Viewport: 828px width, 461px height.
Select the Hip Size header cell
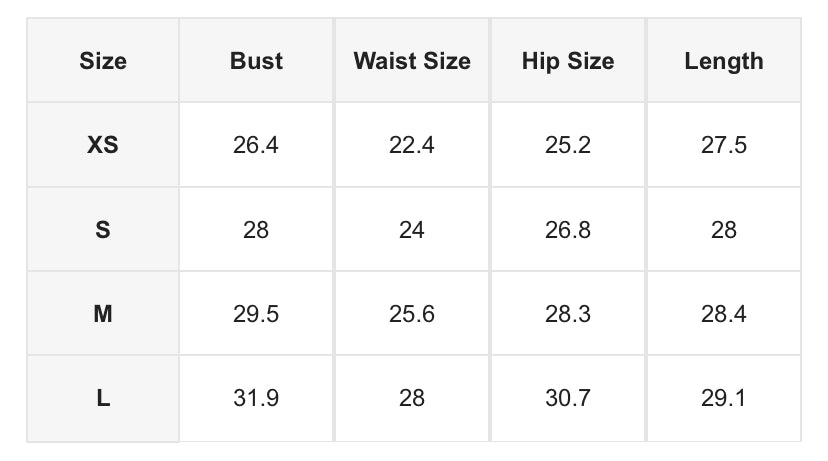[568, 61]
